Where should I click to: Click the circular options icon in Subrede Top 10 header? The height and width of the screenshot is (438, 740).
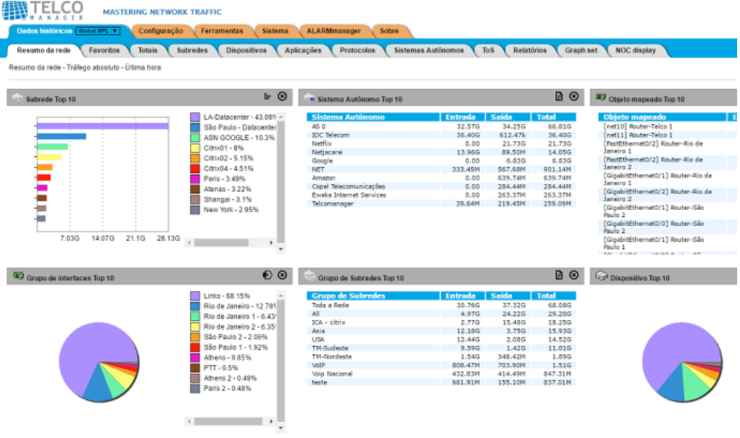click(282, 96)
